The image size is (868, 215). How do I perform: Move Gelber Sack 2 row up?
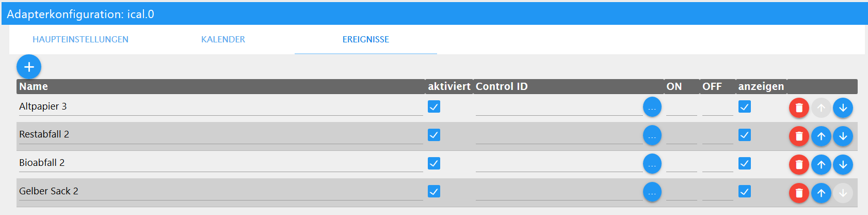pos(821,193)
